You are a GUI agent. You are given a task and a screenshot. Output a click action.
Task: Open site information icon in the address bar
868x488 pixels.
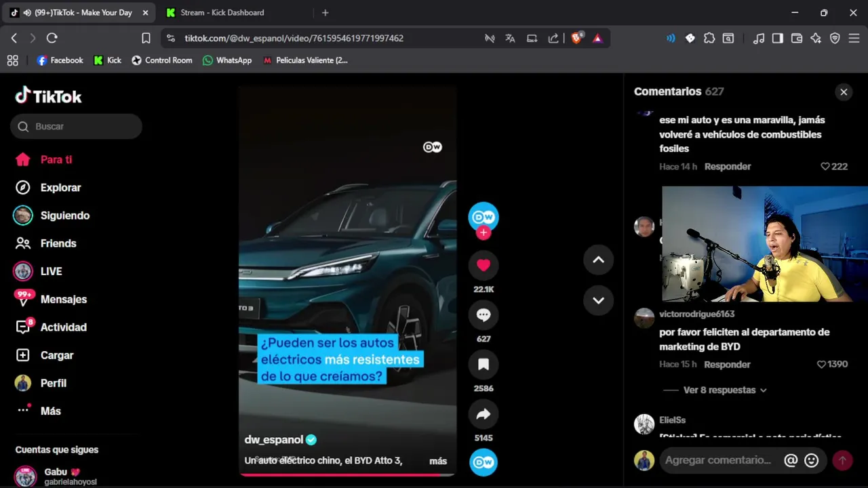171,39
